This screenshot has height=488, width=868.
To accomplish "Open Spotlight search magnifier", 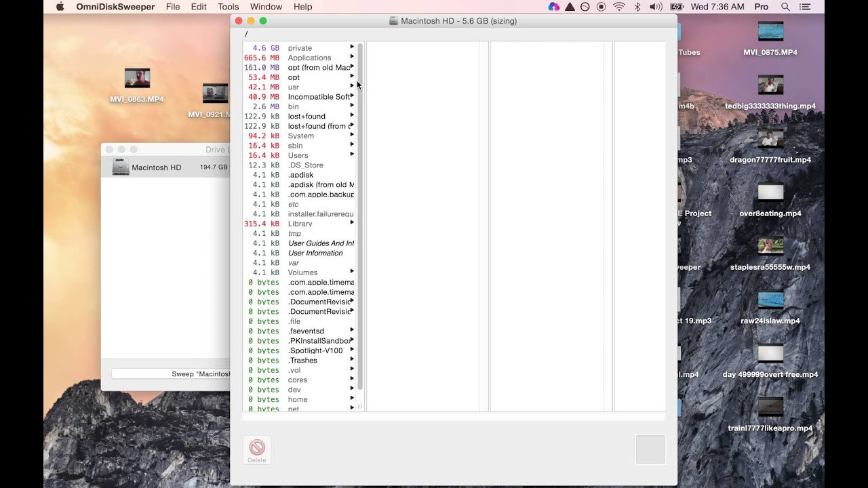I will point(785,7).
